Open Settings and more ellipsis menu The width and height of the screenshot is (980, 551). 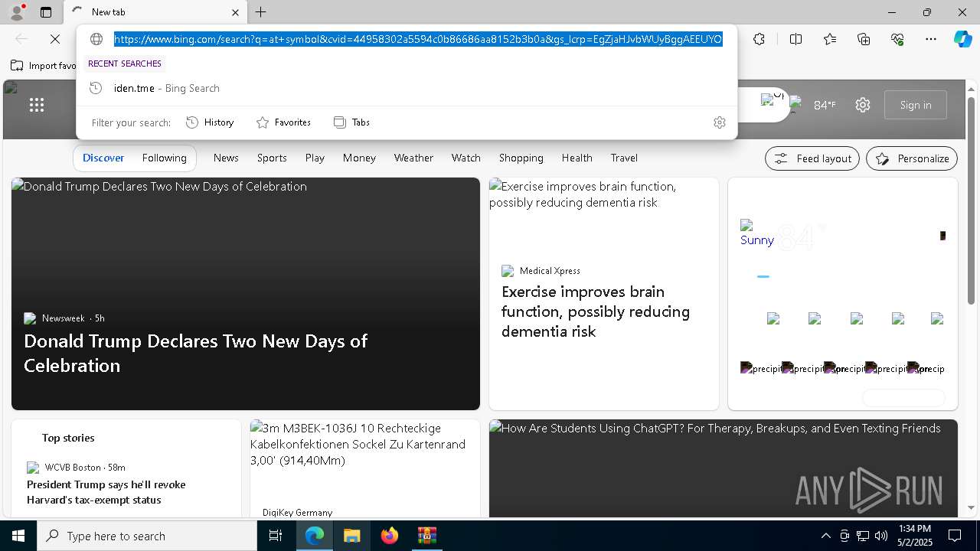[931, 39]
